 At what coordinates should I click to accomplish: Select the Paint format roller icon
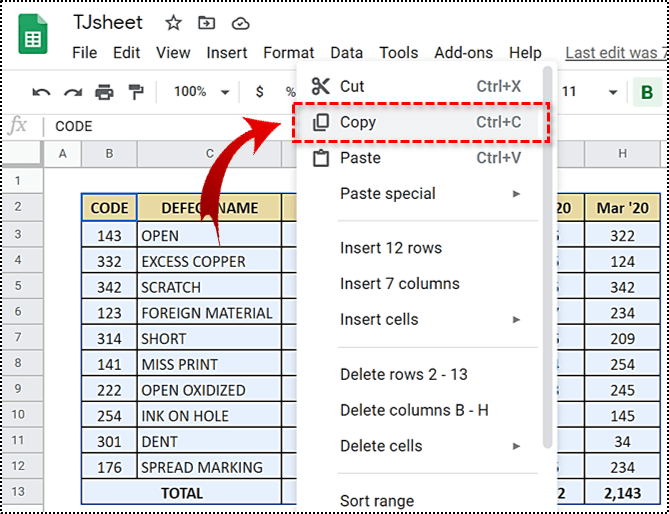pyautogui.click(x=135, y=92)
